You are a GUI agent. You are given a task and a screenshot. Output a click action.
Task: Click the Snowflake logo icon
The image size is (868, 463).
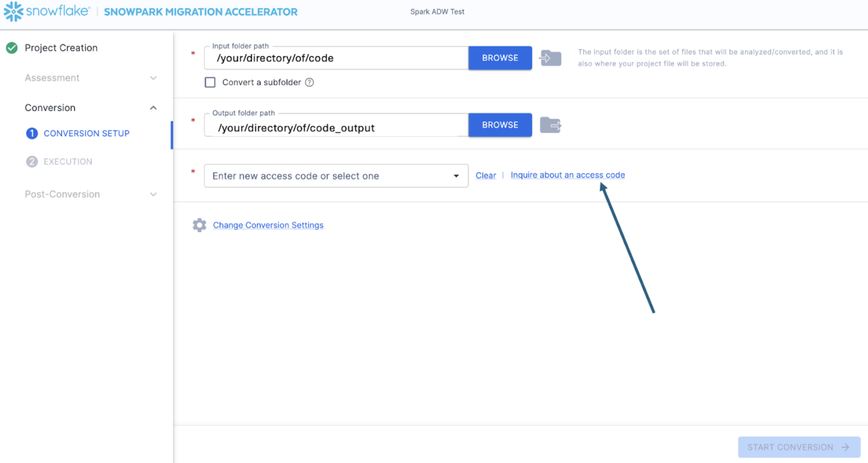13,12
